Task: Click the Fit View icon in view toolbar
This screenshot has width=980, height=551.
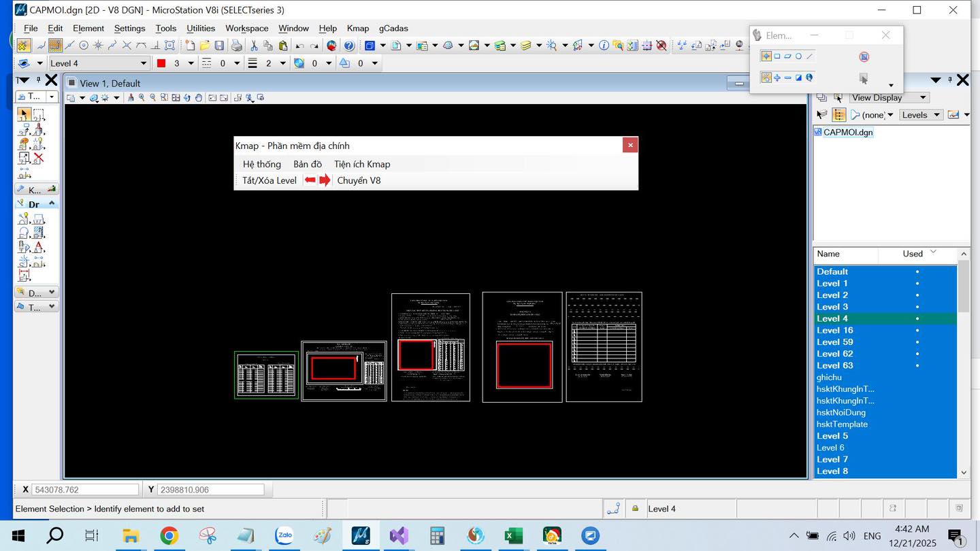Action: tap(175, 98)
